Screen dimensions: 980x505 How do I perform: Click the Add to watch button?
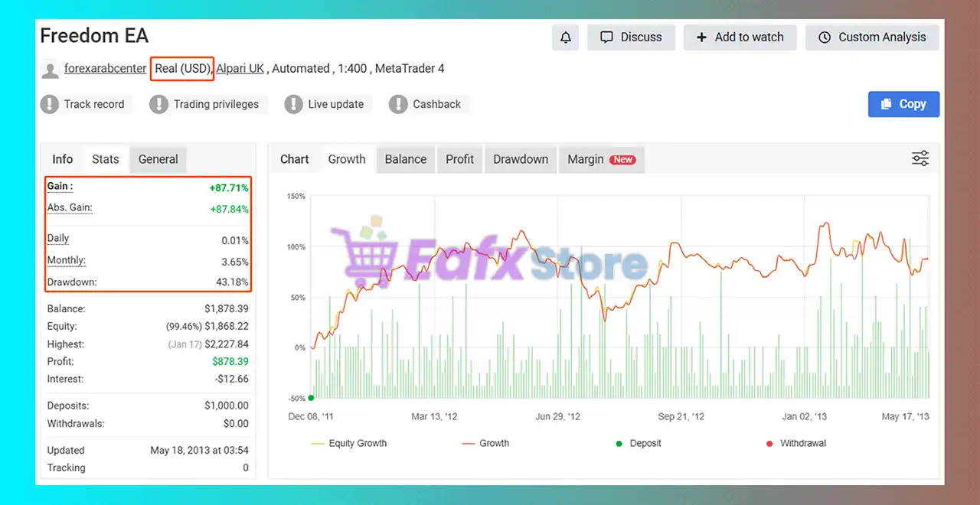click(740, 37)
